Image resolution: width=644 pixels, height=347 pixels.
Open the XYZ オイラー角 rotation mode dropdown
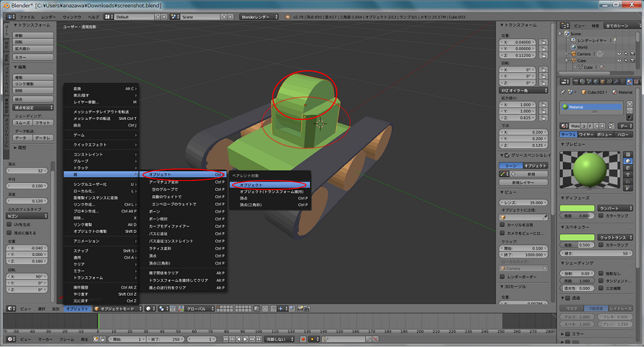tap(523, 90)
